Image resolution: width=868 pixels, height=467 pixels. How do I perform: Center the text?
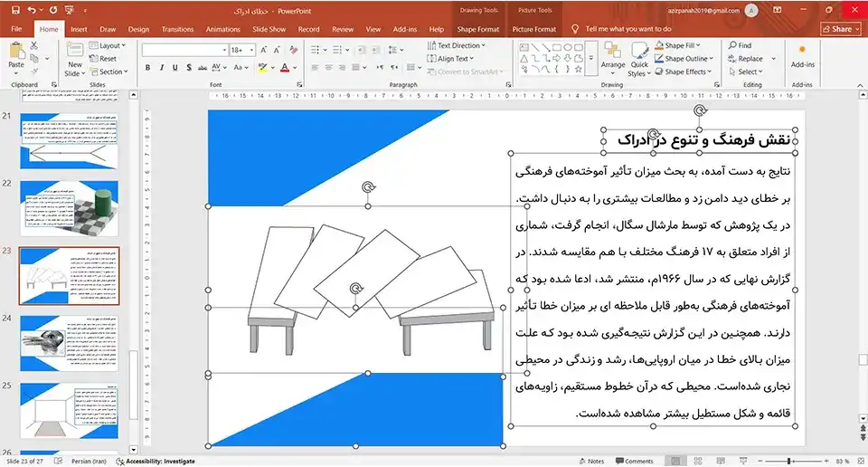pos(329,68)
